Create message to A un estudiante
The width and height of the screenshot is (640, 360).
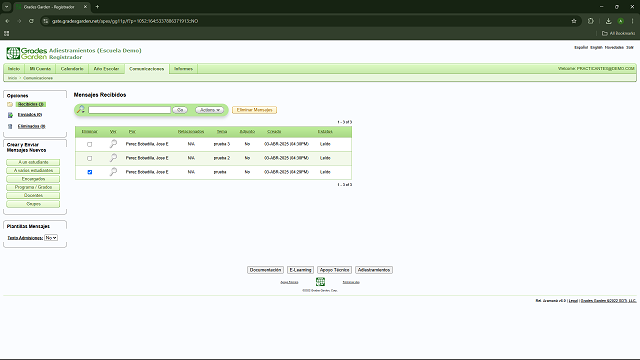(x=33, y=162)
